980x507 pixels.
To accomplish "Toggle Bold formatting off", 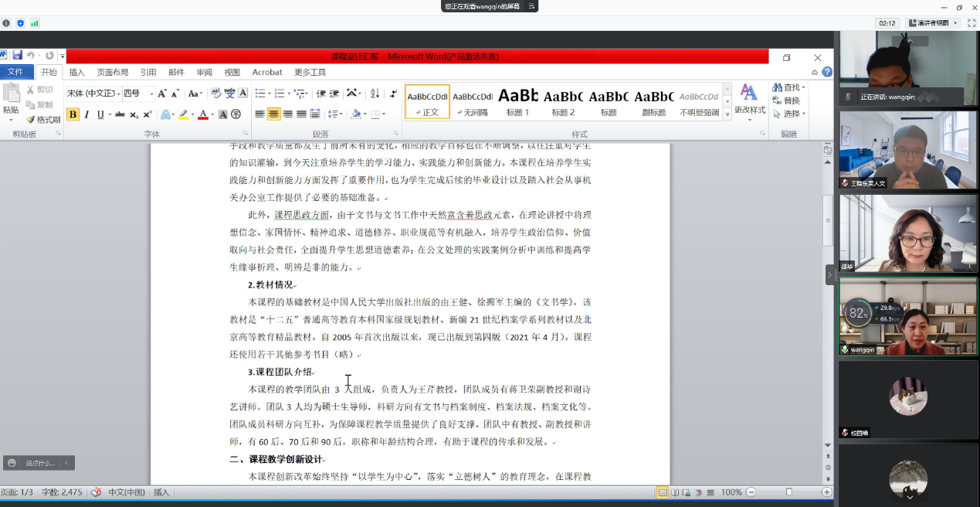I will click(x=73, y=114).
